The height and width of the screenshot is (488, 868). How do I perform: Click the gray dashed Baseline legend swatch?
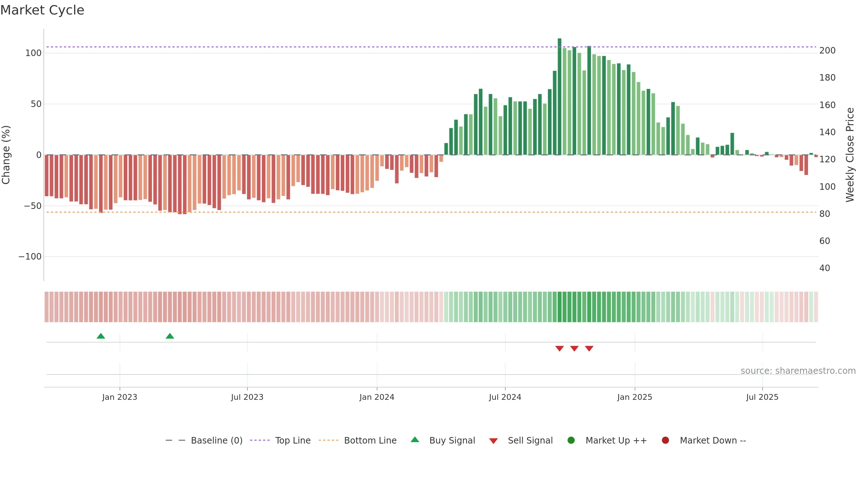click(175, 440)
